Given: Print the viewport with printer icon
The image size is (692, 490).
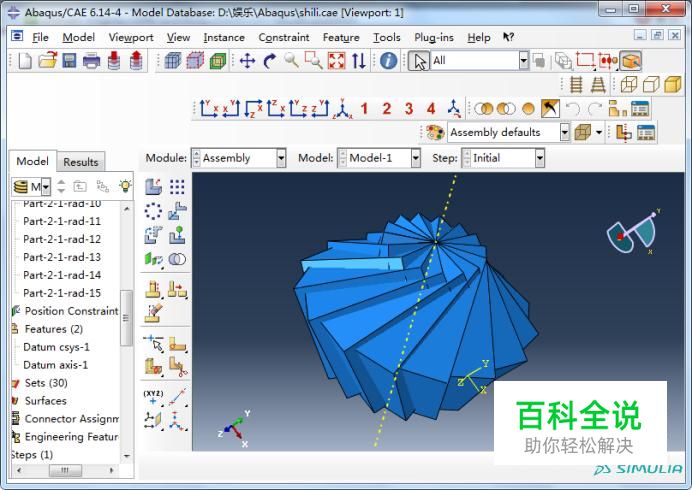Looking at the screenshot, I should click(91, 60).
